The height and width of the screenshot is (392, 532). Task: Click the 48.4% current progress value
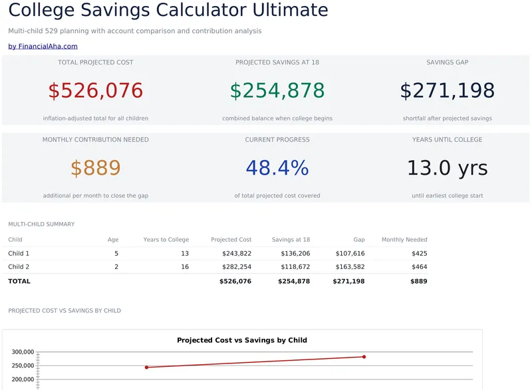277,168
